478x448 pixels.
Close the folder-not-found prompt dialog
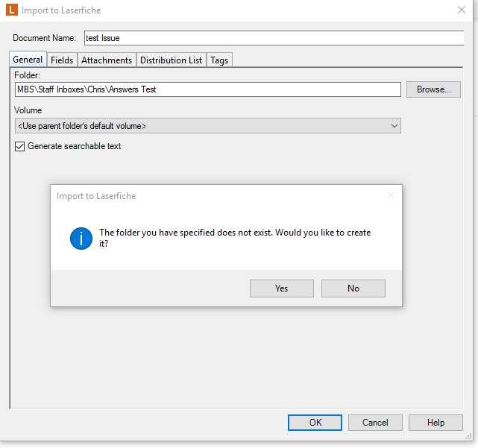point(391,195)
